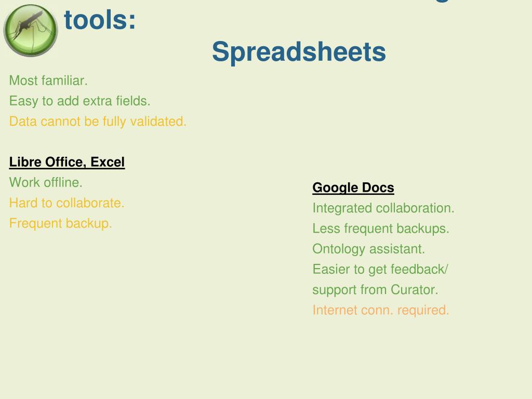Click the 'Ontology assistant.' text
532x399 pixels.
(x=368, y=249)
